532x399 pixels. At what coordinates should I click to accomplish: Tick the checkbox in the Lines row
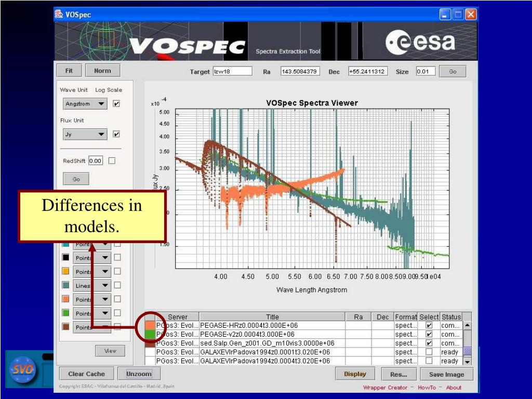(117, 285)
